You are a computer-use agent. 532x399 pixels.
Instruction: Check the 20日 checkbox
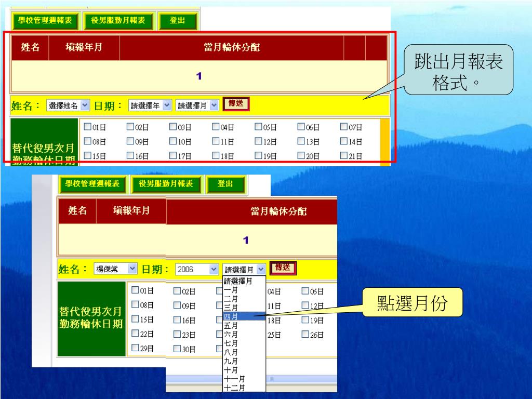coord(301,155)
